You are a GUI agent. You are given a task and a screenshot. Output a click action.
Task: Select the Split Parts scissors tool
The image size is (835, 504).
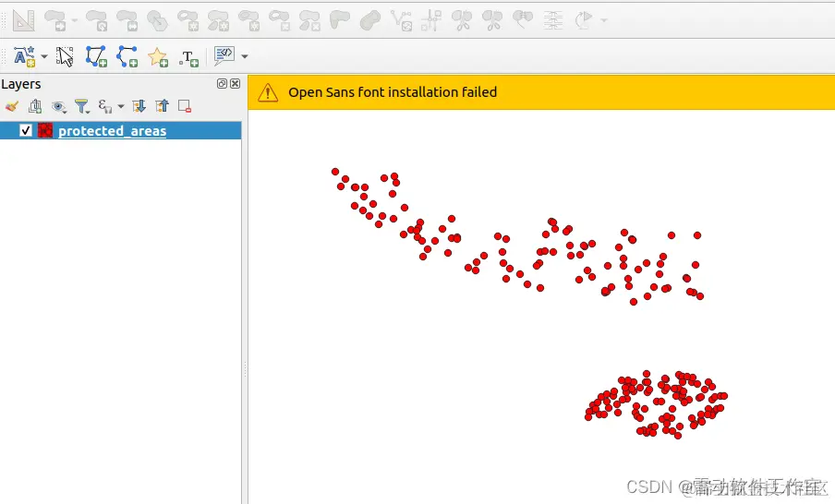(492, 20)
